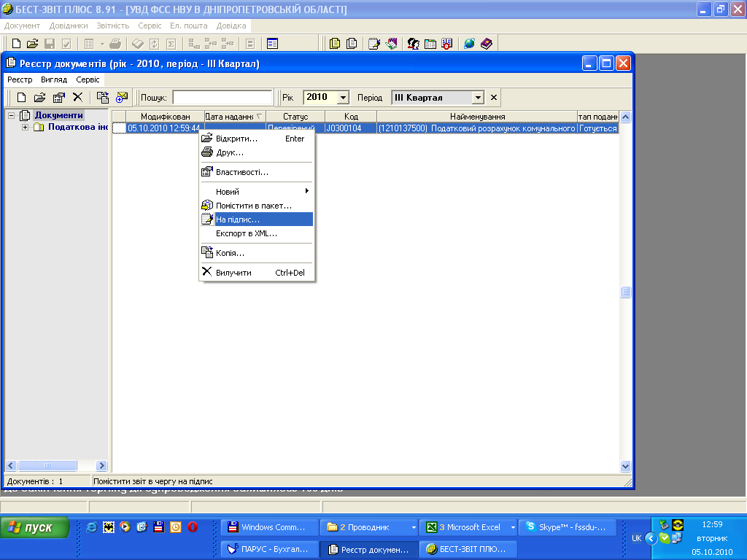747x560 pixels.
Task: Click the globe icon in main toolbar
Action: (x=470, y=44)
